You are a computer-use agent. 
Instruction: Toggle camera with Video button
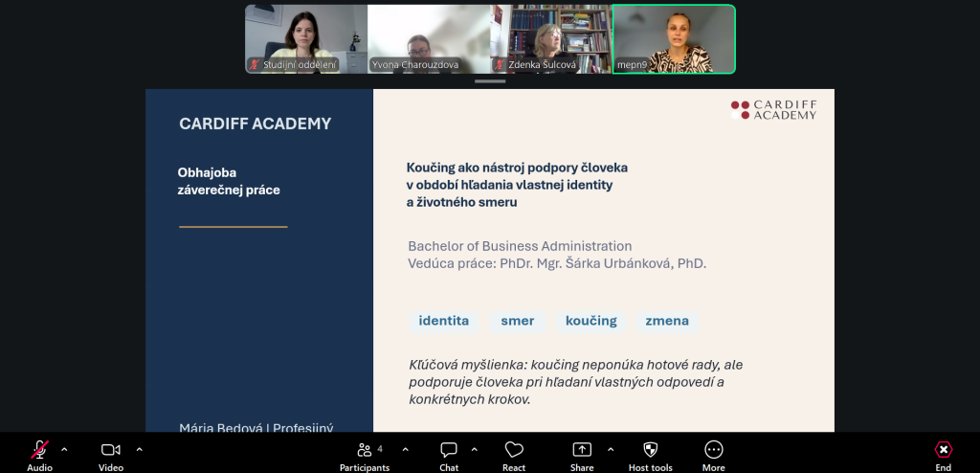111,456
